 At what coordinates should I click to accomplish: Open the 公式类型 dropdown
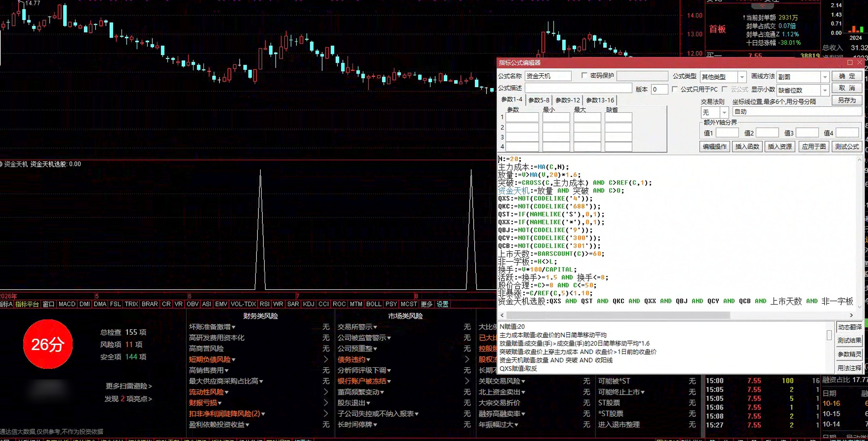[x=742, y=77]
